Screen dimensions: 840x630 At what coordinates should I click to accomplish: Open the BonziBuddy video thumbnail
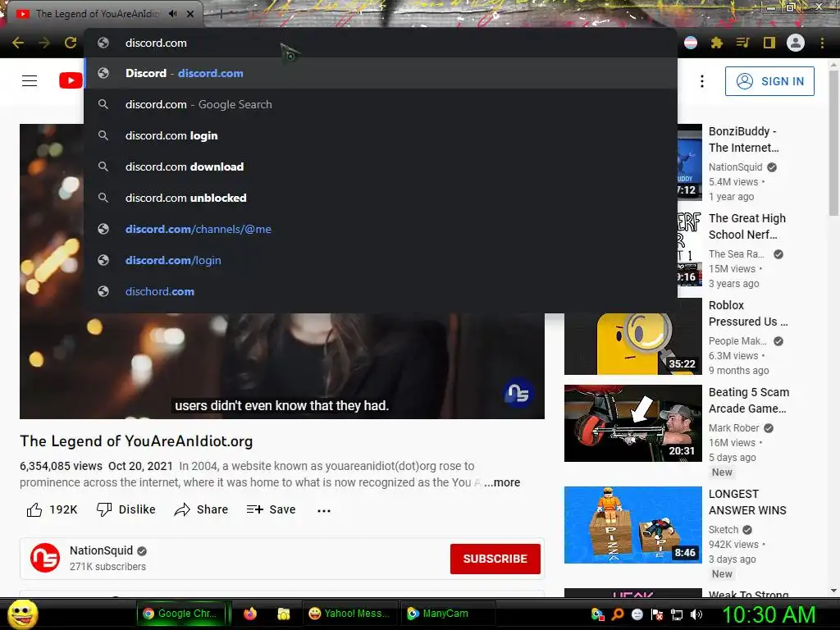[689, 162]
